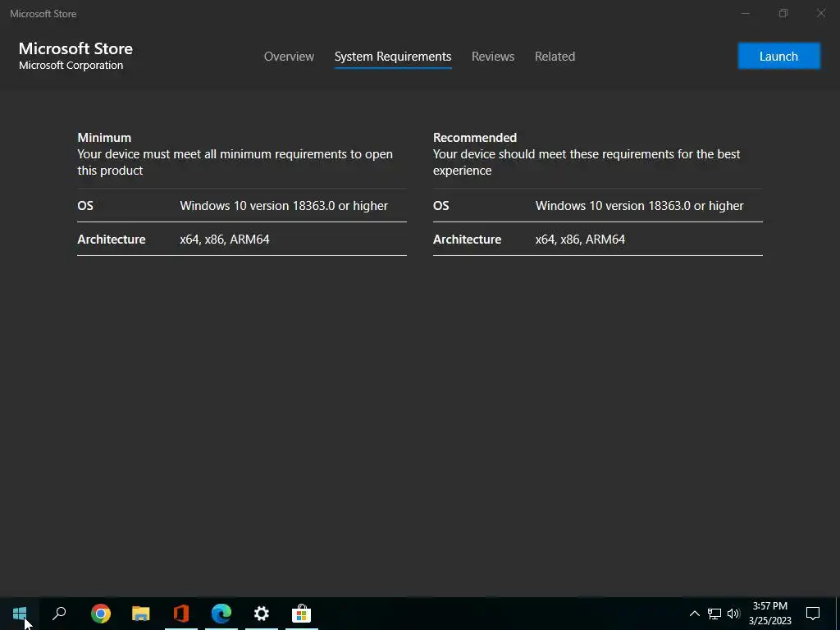Click the Recommended column OS label

(441, 206)
